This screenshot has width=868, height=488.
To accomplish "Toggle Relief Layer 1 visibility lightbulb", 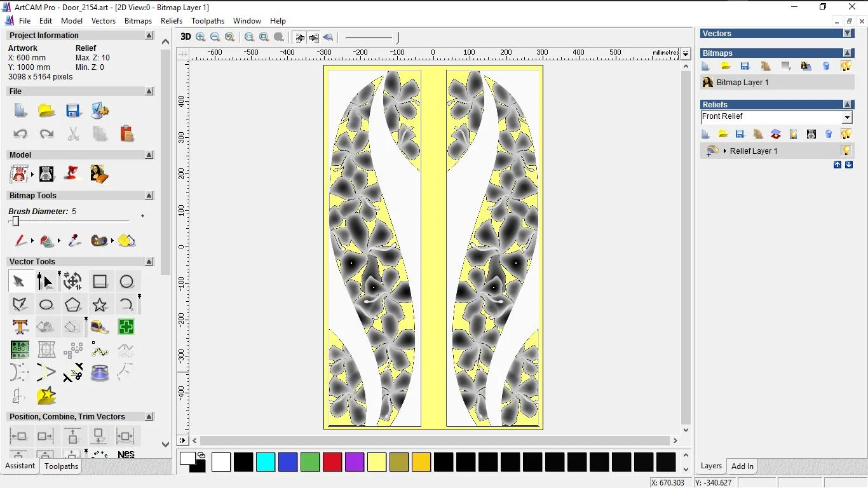I will 846,151.
